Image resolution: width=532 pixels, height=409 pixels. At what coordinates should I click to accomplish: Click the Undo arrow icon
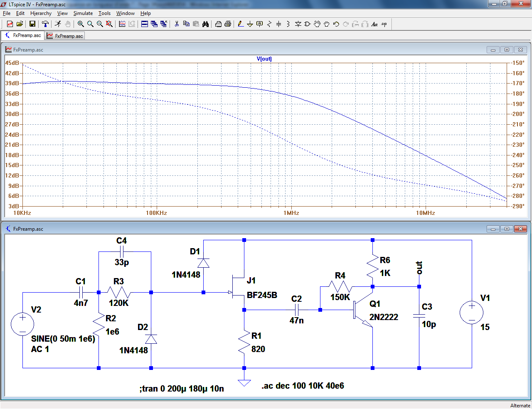pyautogui.click(x=336, y=24)
